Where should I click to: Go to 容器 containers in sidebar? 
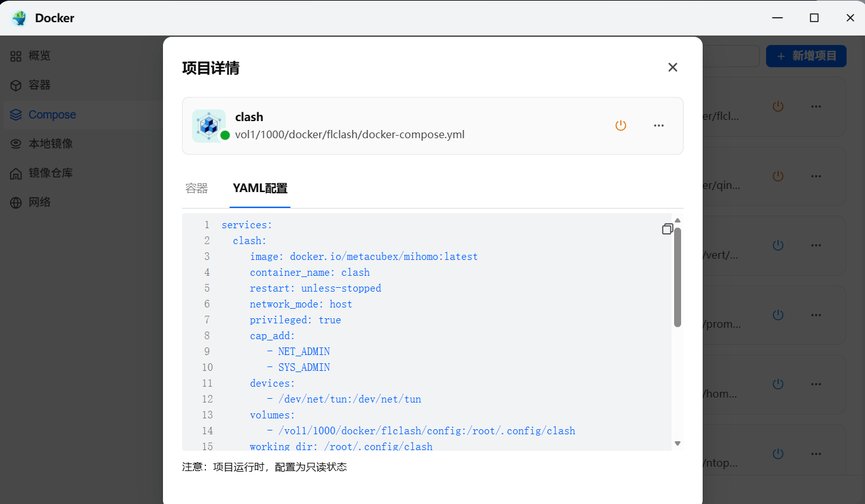pyautogui.click(x=39, y=85)
